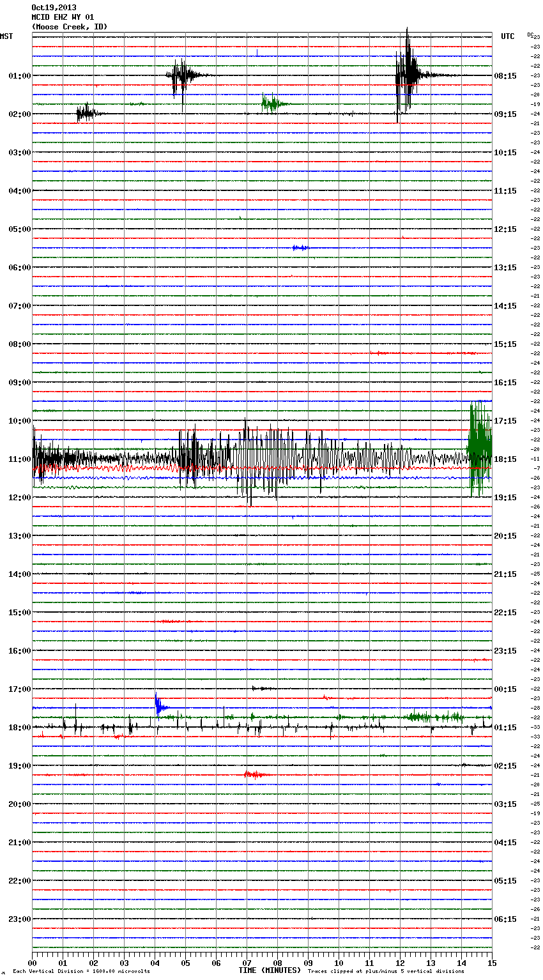
Task: Click the 15:15 UTC time label
Action: (x=505, y=344)
